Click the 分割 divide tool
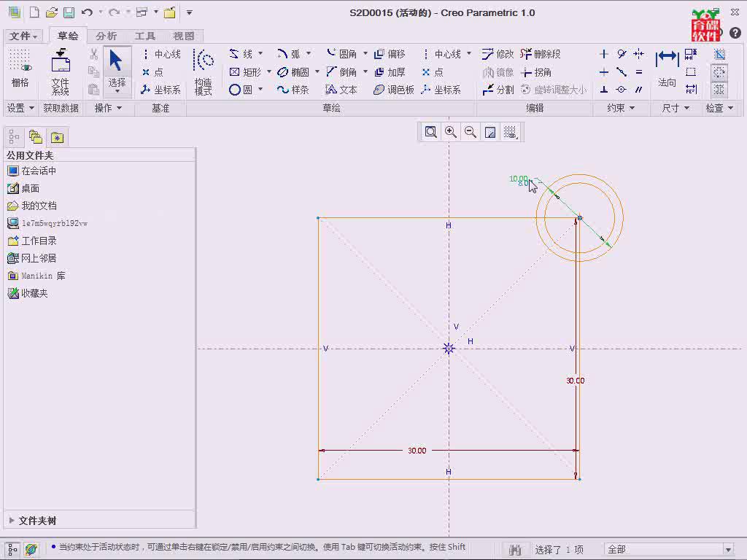Screen dimensions: 747x560 pos(498,90)
